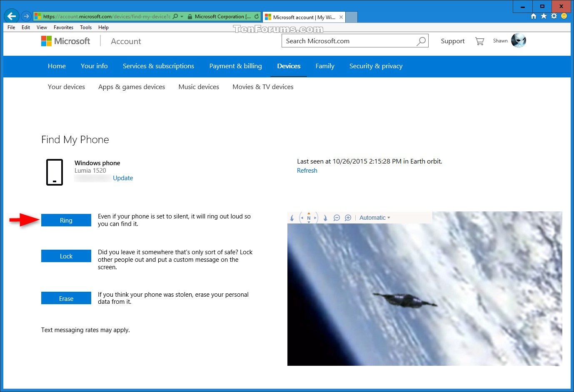Open a new blank browser tab

click(352, 17)
